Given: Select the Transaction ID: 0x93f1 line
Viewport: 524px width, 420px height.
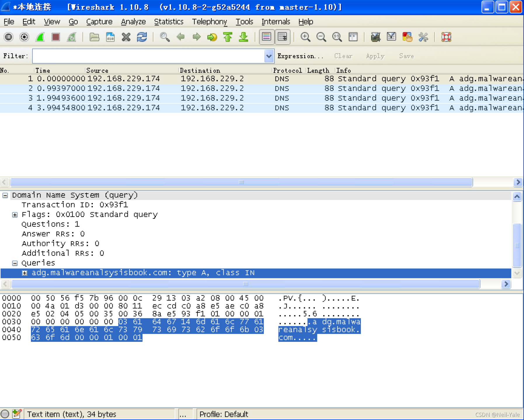Looking at the screenshot, I should coord(75,205).
